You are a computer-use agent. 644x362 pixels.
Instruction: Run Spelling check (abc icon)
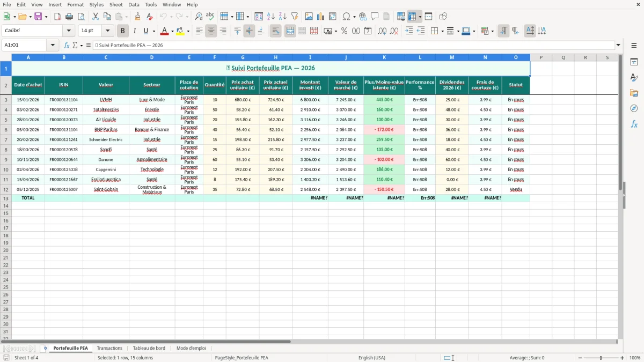click(210, 17)
